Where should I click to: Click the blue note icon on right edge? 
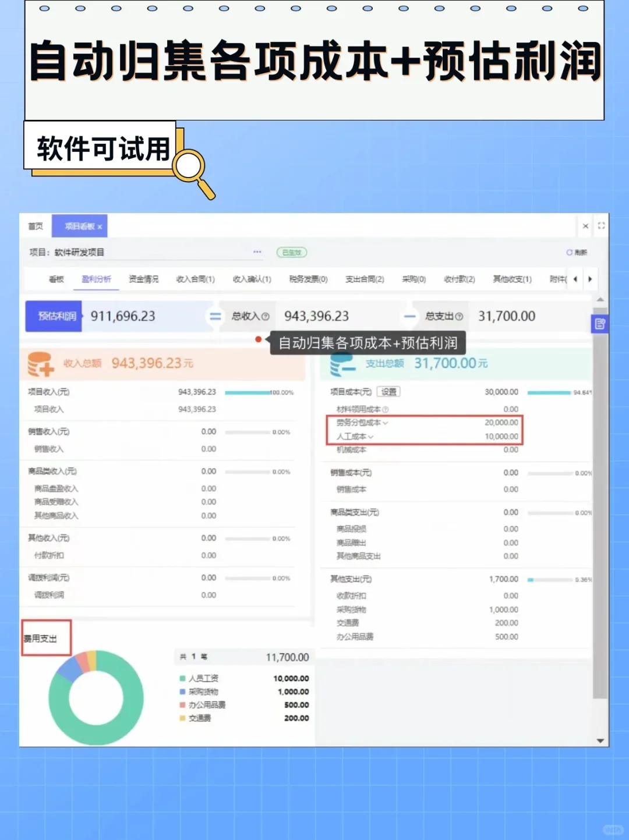(x=600, y=324)
